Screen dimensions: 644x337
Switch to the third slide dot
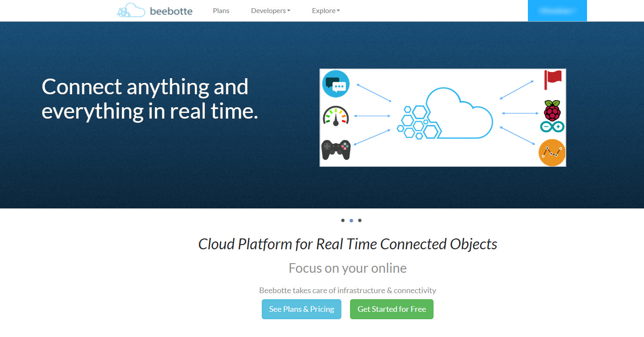click(360, 220)
